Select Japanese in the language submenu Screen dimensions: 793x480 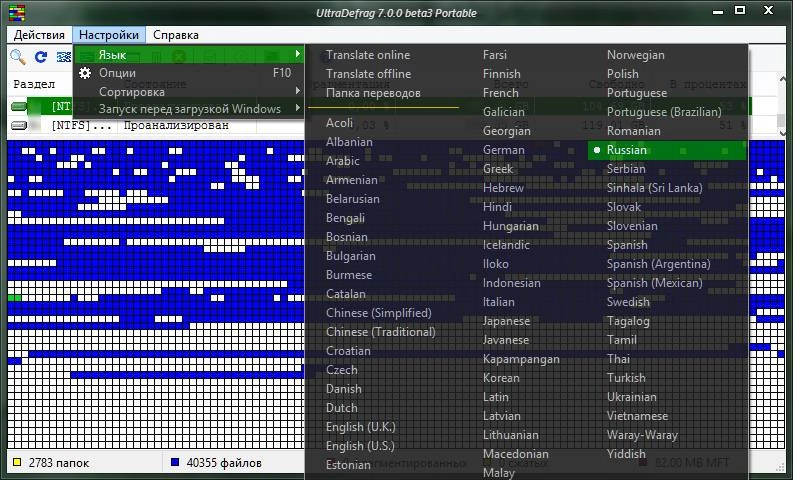click(x=506, y=321)
